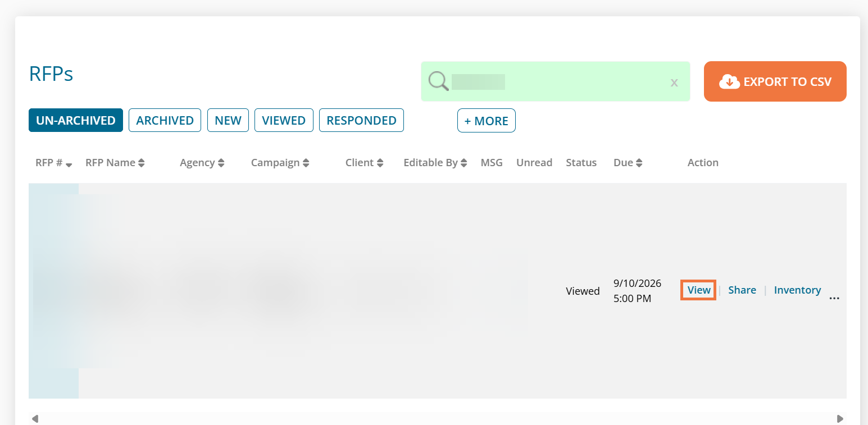This screenshot has width=868, height=425.
Task: Sort by RFP # column arrow
Action: pyautogui.click(x=69, y=164)
